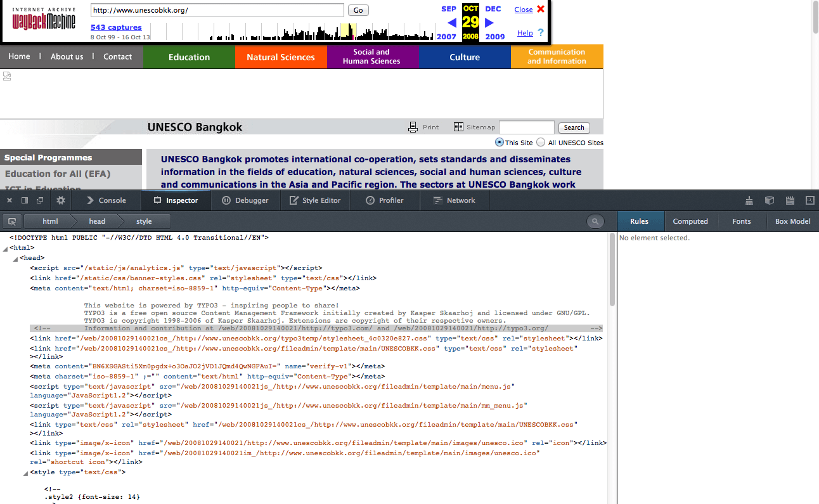Screen dimensions: 819x504
Task: Click the red X close icon
Action: click(x=541, y=9)
